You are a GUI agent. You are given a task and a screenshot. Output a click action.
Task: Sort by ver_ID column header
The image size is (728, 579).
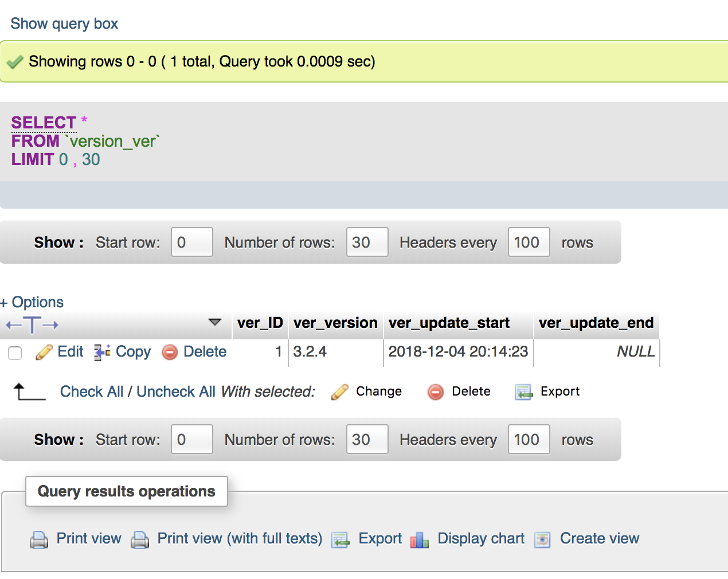260,323
